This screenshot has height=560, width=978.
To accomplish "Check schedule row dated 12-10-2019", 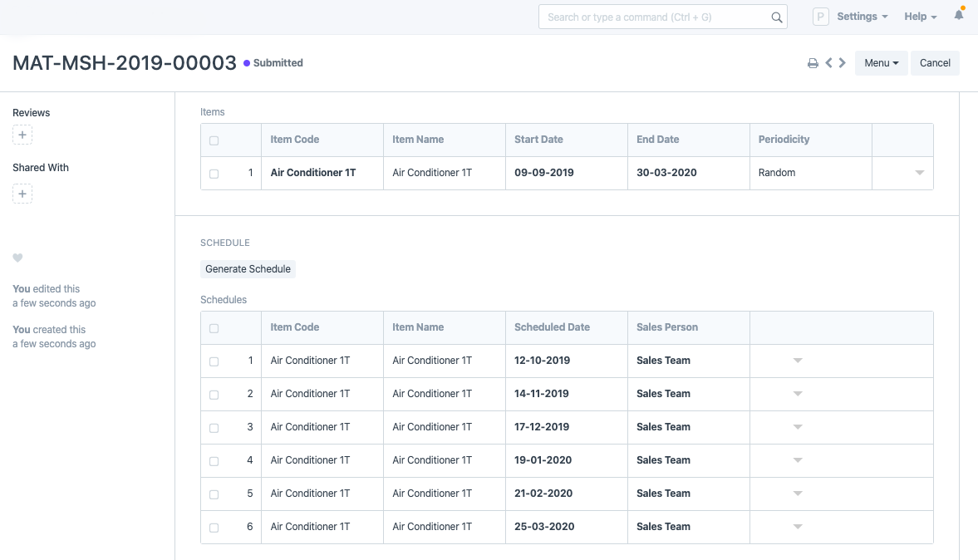I will click(214, 361).
